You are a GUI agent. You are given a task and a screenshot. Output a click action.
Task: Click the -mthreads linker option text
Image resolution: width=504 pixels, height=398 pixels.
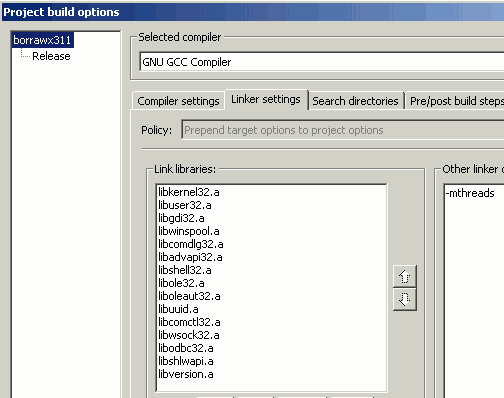(x=470, y=193)
